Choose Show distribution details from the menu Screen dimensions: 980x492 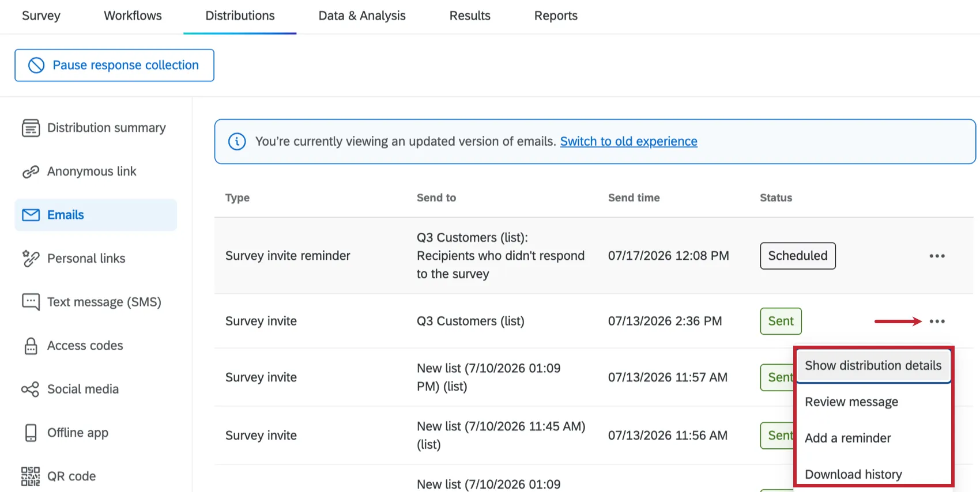[873, 366]
